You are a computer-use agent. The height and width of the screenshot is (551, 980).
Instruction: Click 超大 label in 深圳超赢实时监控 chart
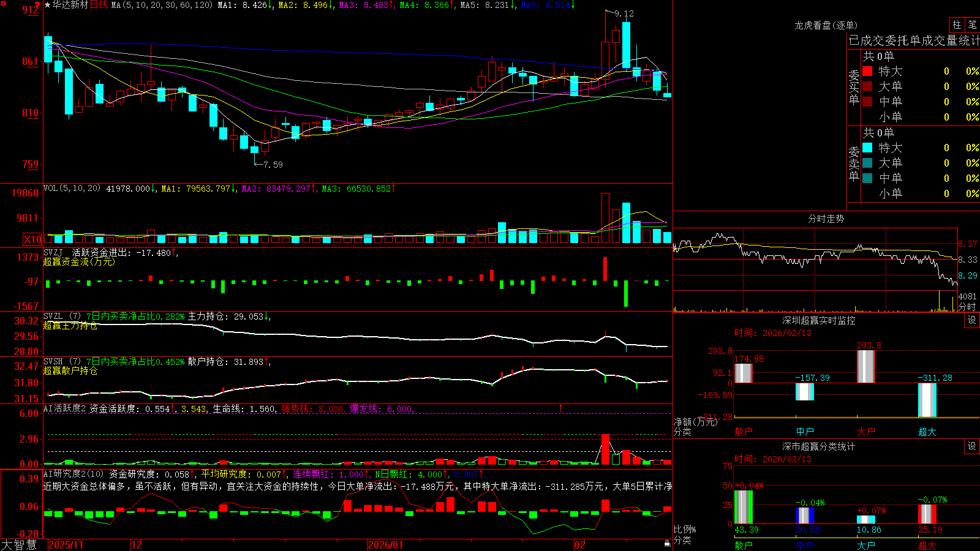point(927,432)
